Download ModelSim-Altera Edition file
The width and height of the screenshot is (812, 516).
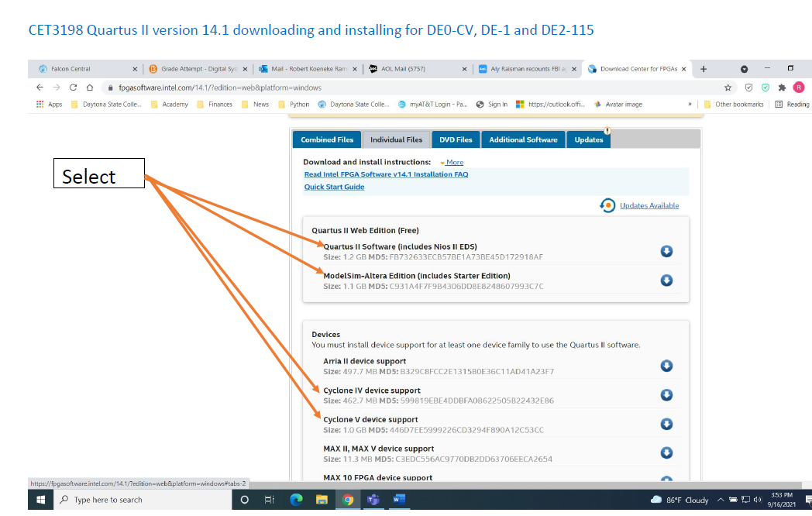coord(666,280)
